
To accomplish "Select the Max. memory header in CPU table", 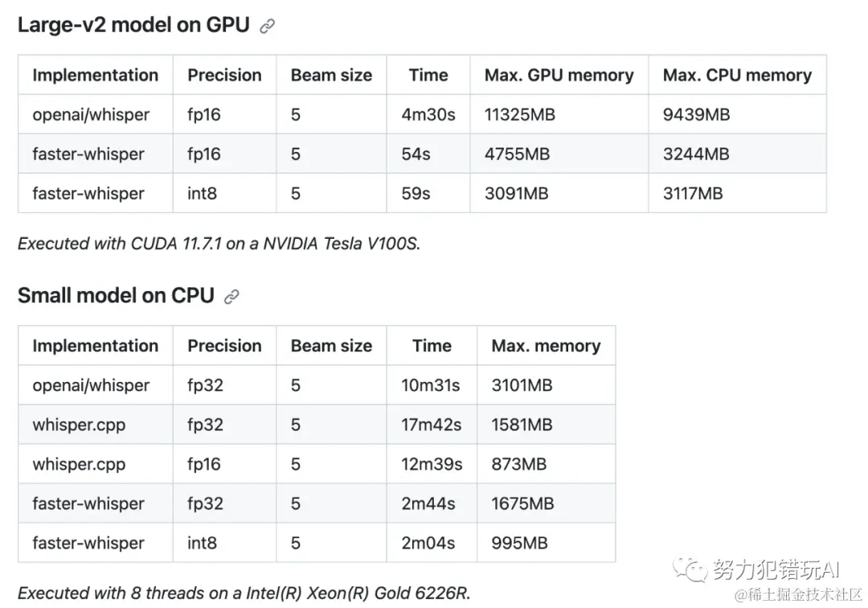I will click(546, 346).
